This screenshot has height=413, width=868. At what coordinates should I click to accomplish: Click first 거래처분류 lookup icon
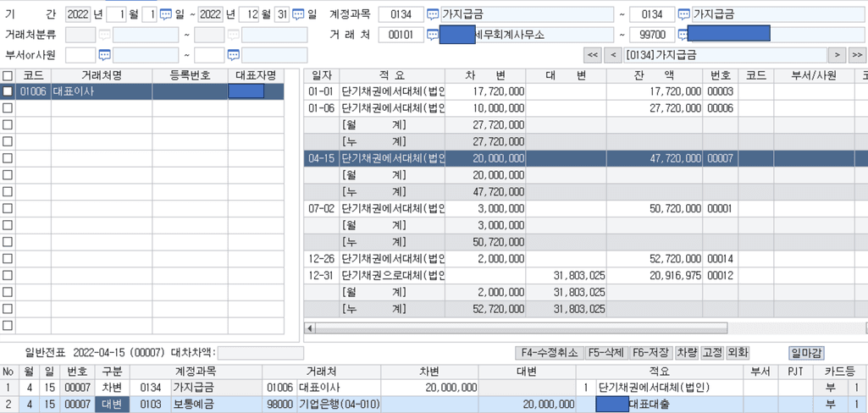click(x=104, y=35)
